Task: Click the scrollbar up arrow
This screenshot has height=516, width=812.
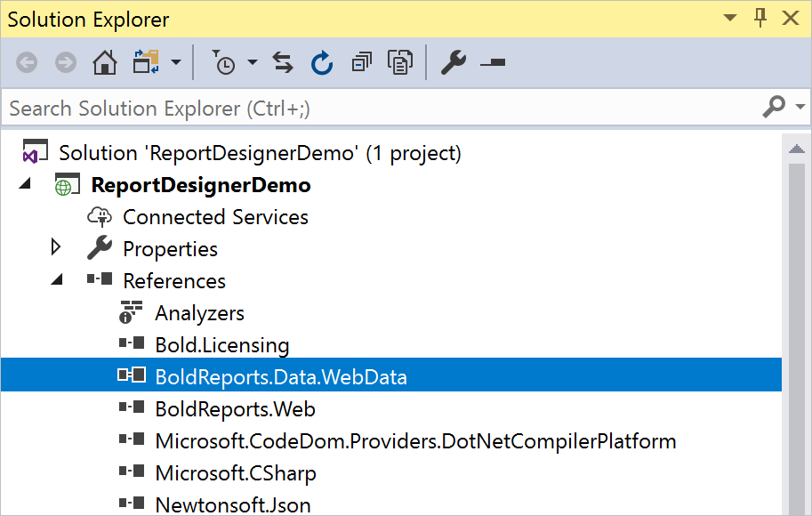Action: 797,149
